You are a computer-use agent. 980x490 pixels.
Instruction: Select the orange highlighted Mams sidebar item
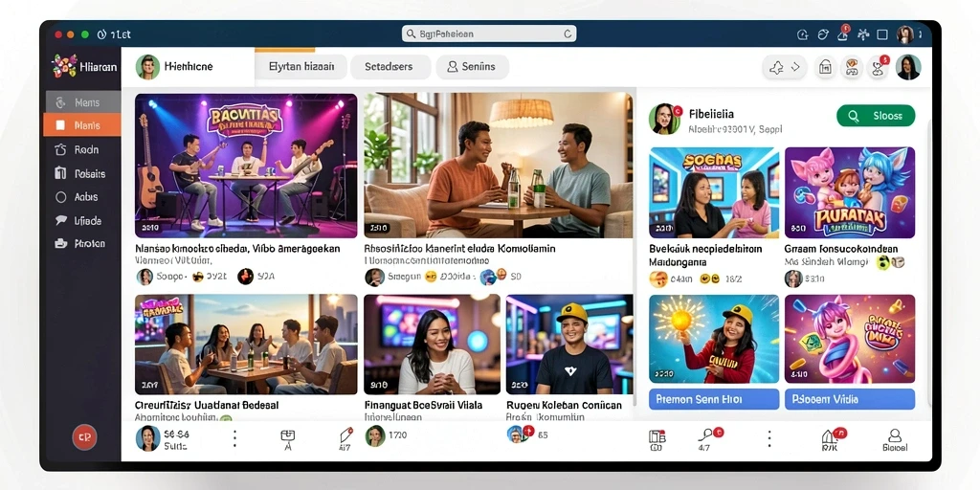(82, 125)
